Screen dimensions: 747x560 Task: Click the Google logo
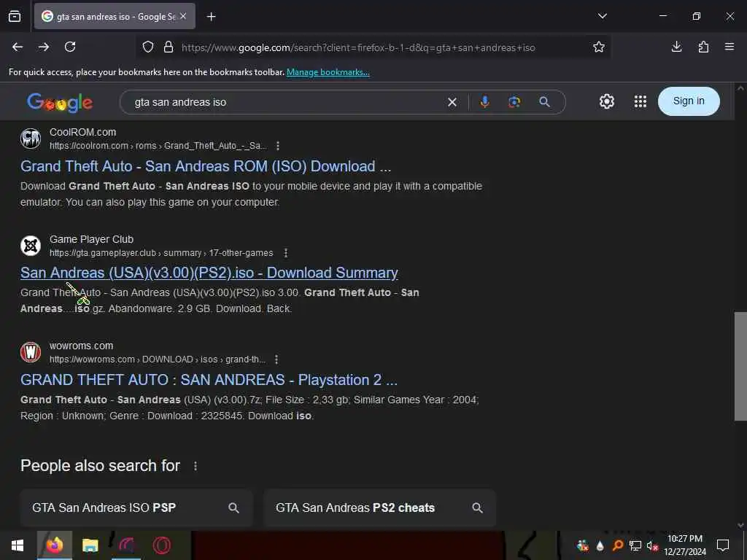pos(60,102)
